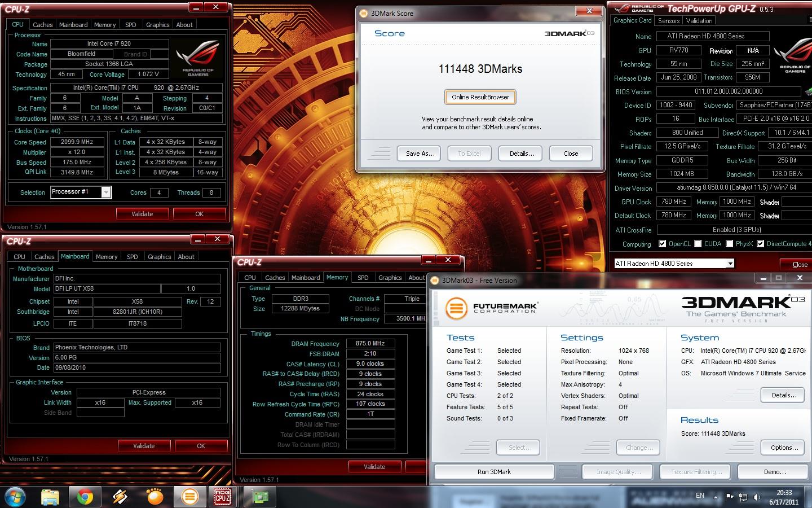Screen dimensions: 812x508
Task: Open the Caches tab in top CPU-Z window
Action: point(43,25)
